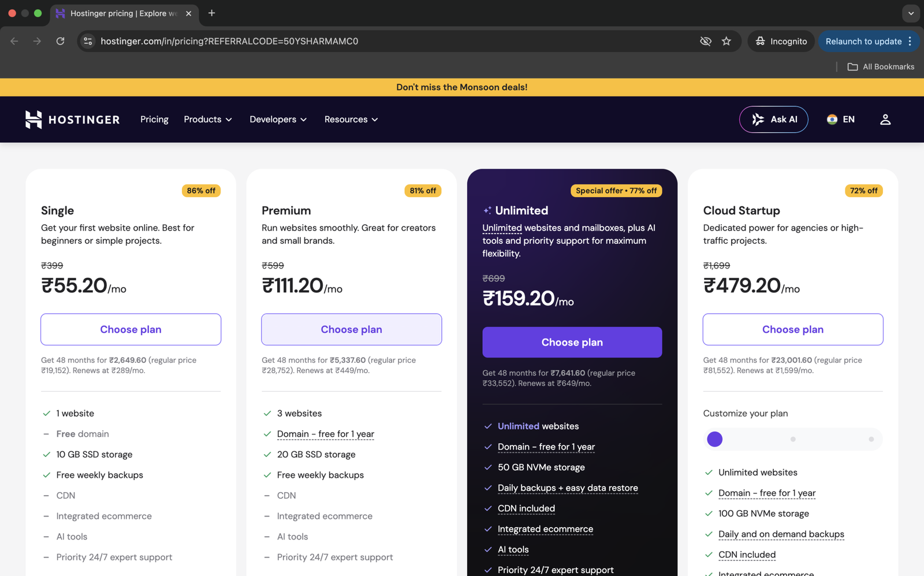924x576 pixels.
Task: Click the 'Customize your plan' label
Action: [746, 413]
